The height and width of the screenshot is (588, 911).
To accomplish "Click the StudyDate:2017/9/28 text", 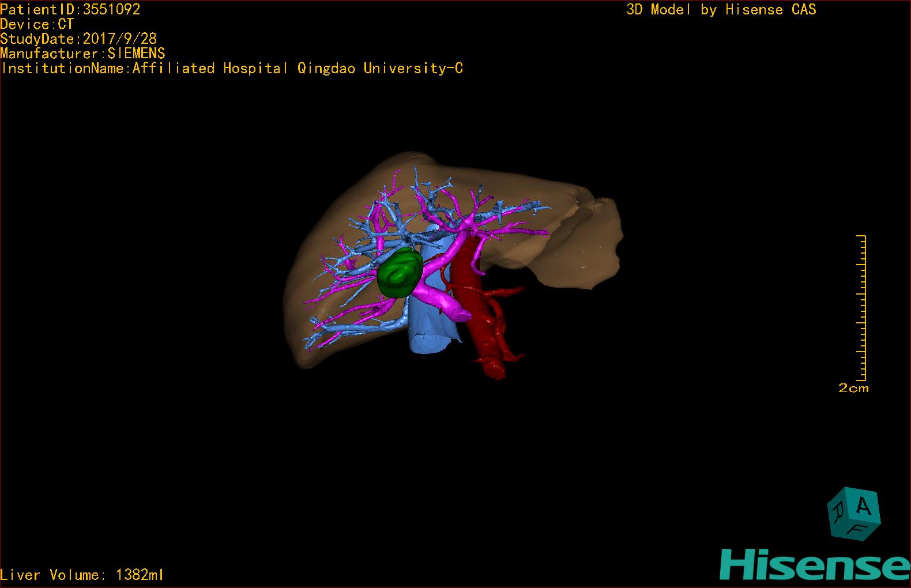I will [x=78, y=39].
